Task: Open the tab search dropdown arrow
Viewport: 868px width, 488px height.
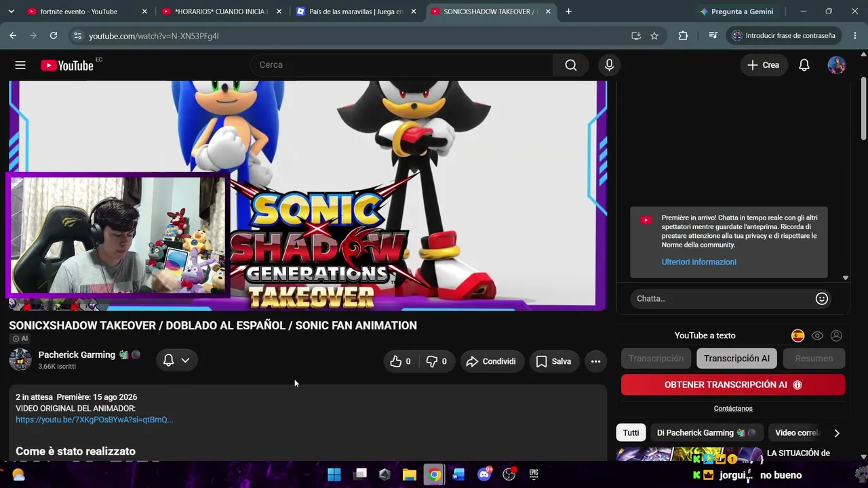Action: [x=11, y=12]
